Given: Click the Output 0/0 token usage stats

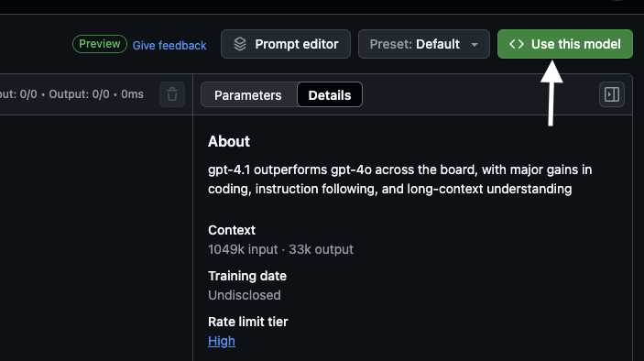Looking at the screenshot, I should (x=80, y=94).
